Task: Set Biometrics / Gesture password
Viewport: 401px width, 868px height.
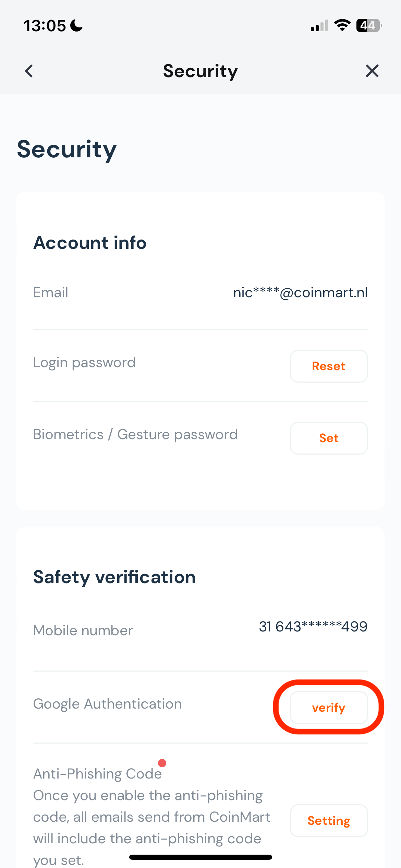Action: point(329,438)
